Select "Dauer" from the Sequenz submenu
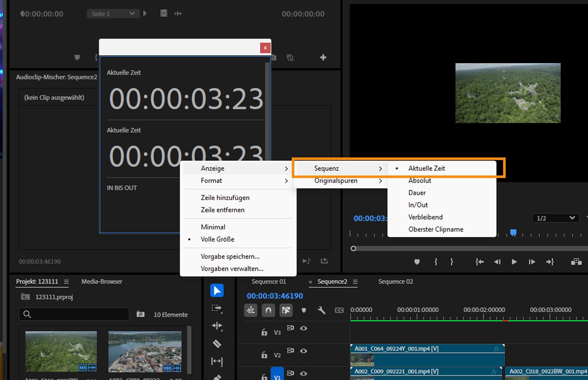Image resolution: width=588 pixels, height=380 pixels. (417, 192)
